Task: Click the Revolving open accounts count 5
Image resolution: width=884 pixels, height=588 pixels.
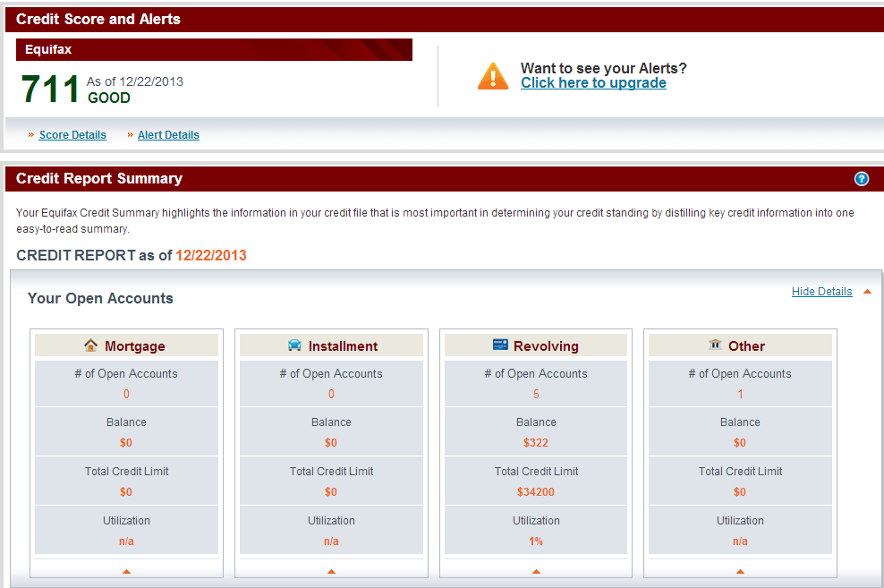Action: point(536,395)
